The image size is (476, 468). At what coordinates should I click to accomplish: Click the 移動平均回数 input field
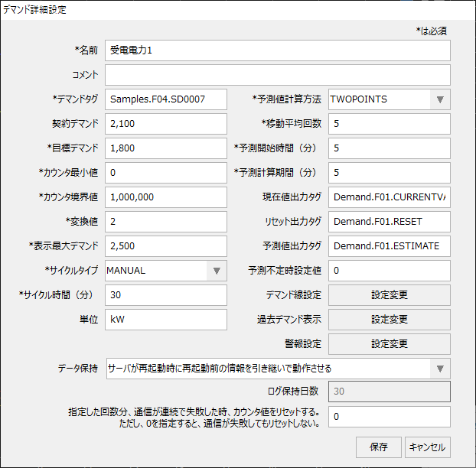[x=389, y=124]
